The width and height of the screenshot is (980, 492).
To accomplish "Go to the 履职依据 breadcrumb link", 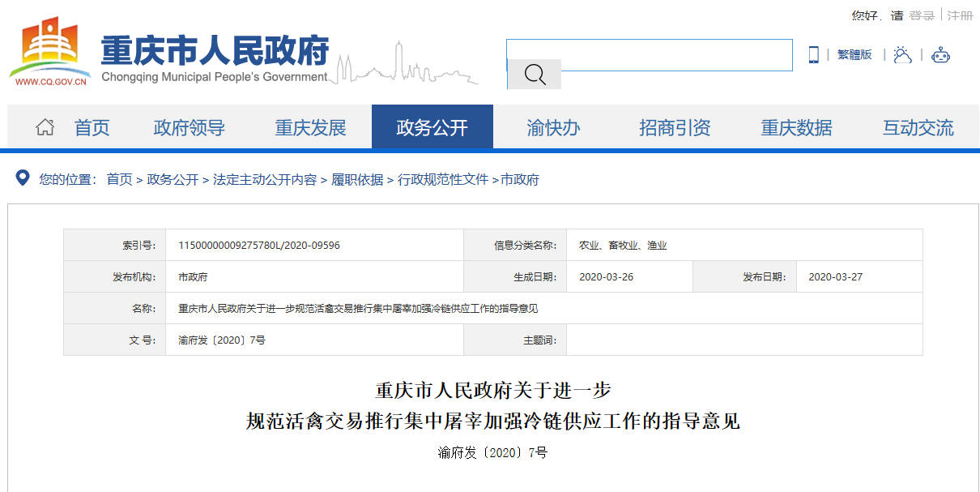I will click(x=357, y=179).
